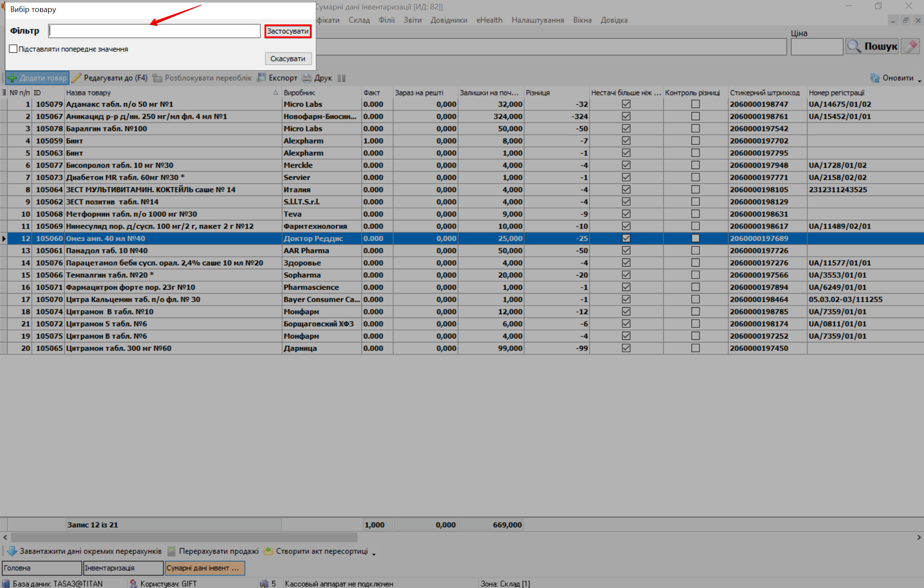Image resolution: width=924 pixels, height=588 pixels.
Task: Expand the toolbar overflow arrow beside Оновити
Action: click(x=919, y=81)
